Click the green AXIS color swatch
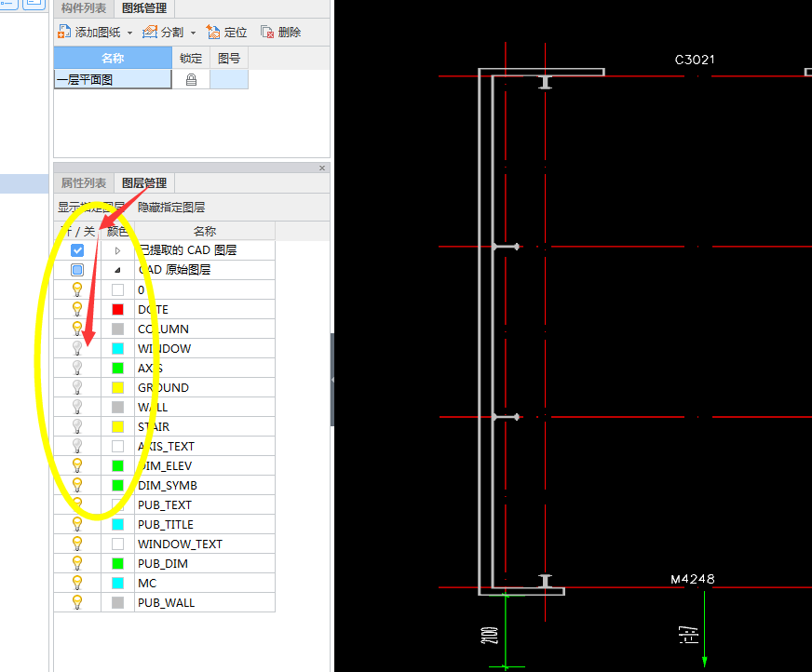The width and height of the screenshot is (812, 672). 117,368
